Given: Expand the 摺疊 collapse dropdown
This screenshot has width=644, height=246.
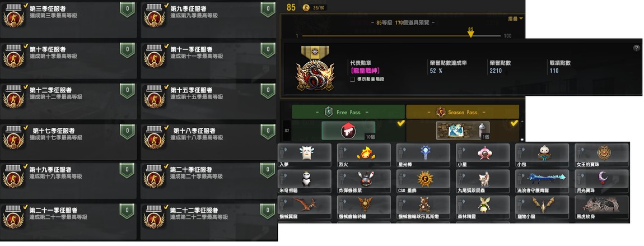Looking at the screenshot, I should tap(515, 18).
